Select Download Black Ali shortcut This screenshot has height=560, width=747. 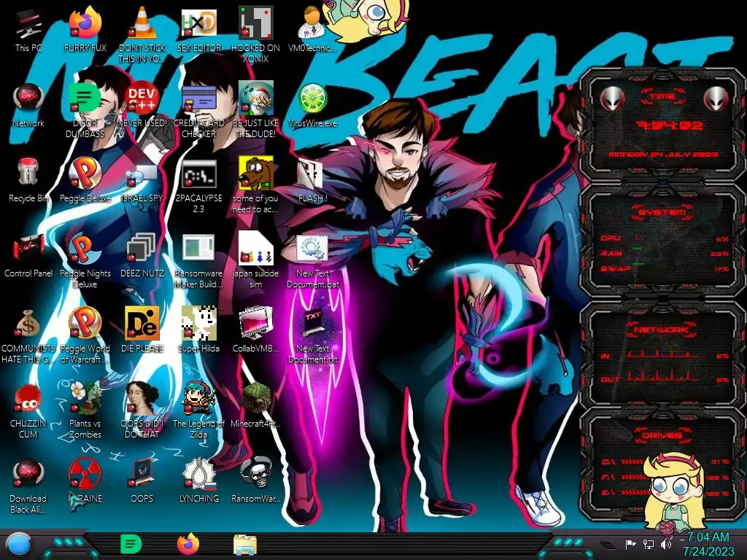pos(28,486)
